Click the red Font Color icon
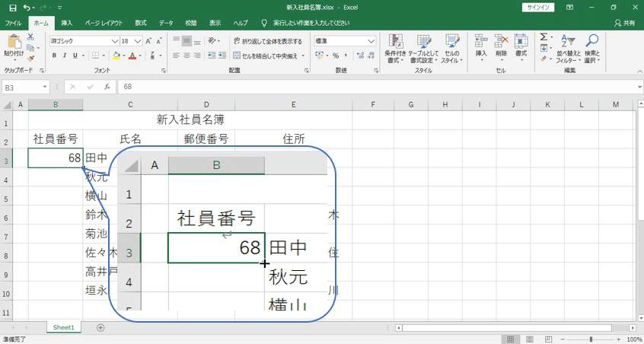The height and width of the screenshot is (344, 644). (132, 56)
